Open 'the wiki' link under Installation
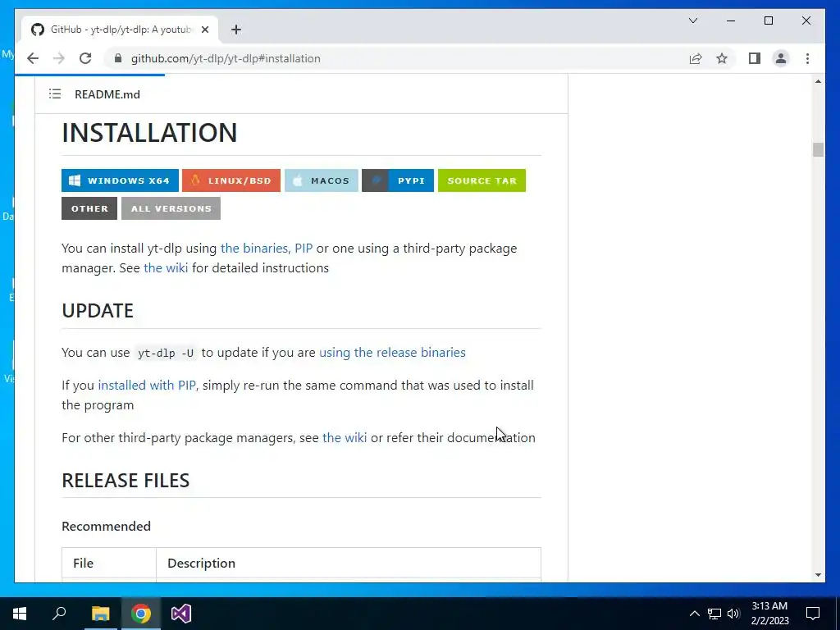The height and width of the screenshot is (630, 840). click(166, 268)
